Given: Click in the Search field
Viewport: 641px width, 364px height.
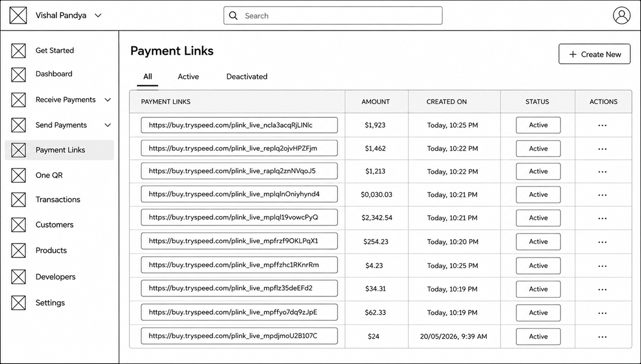Looking at the screenshot, I should (x=333, y=16).
